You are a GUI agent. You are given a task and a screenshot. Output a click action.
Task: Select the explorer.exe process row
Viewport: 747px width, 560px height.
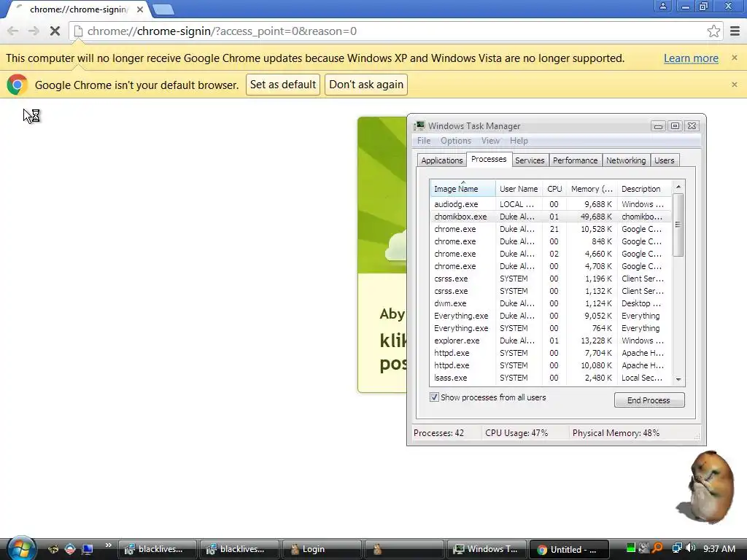click(551, 341)
